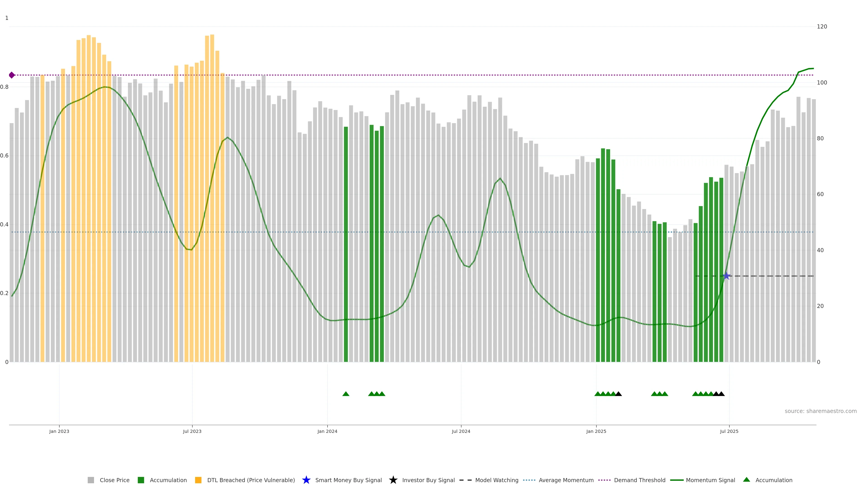The image size is (868, 488).
Task: Click the orange DTL Breached legend swatch
Action: tap(198, 480)
